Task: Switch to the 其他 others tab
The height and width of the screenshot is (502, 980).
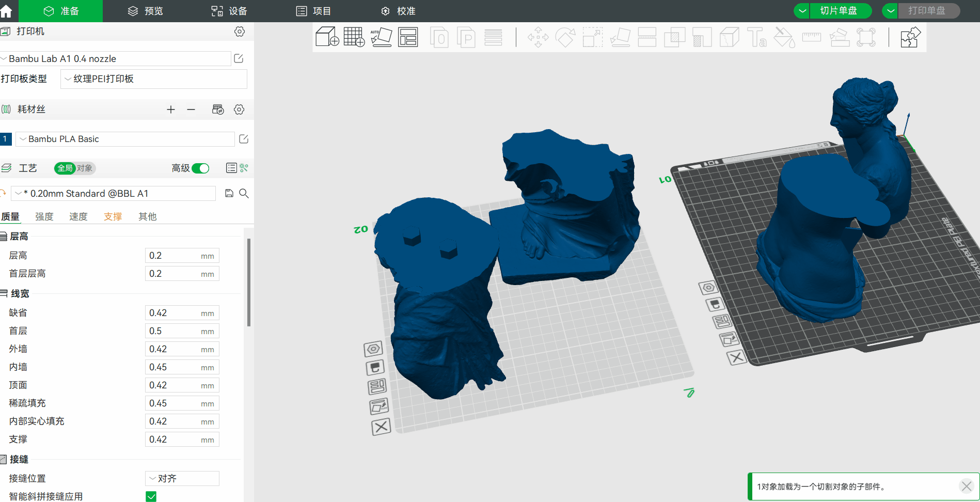Action: click(148, 216)
